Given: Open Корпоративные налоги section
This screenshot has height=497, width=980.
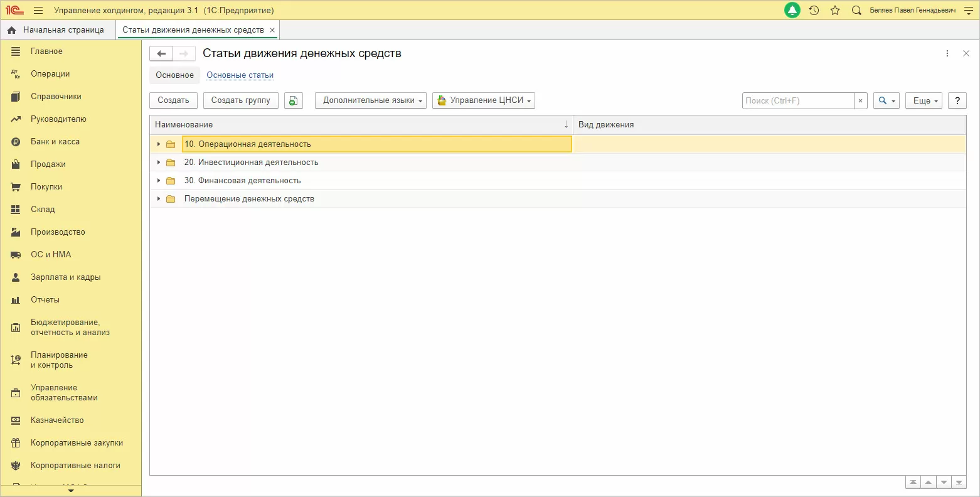Looking at the screenshot, I should (75, 466).
